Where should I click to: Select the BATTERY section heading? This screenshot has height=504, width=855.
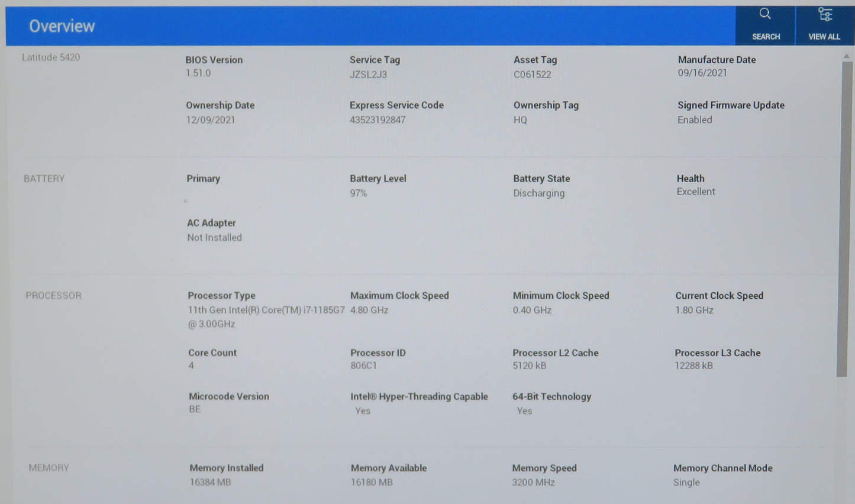click(x=44, y=179)
